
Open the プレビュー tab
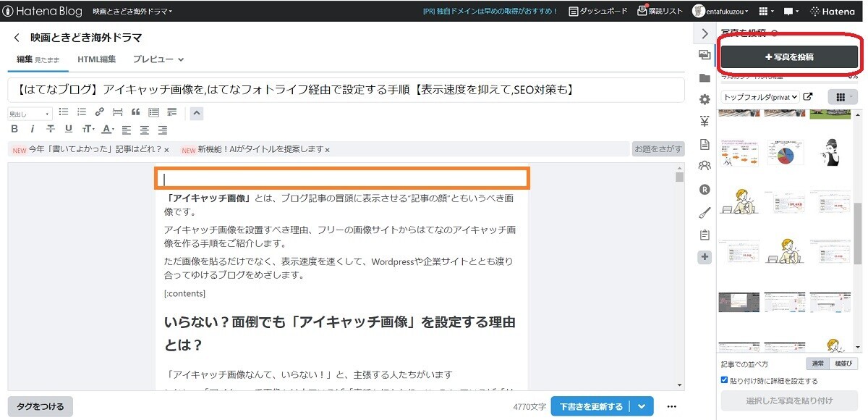(x=152, y=59)
